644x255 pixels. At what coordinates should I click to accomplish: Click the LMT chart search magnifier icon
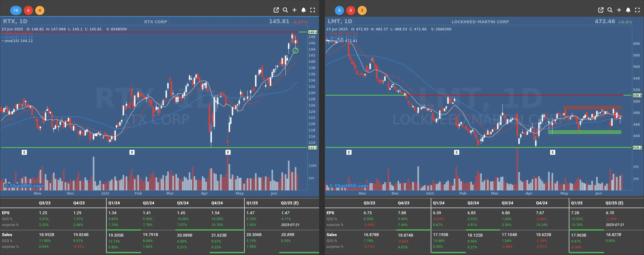pos(610,10)
